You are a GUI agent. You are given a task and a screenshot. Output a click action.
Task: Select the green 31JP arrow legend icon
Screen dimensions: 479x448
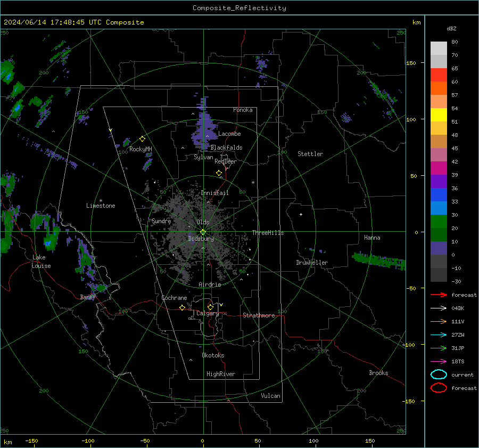click(439, 348)
